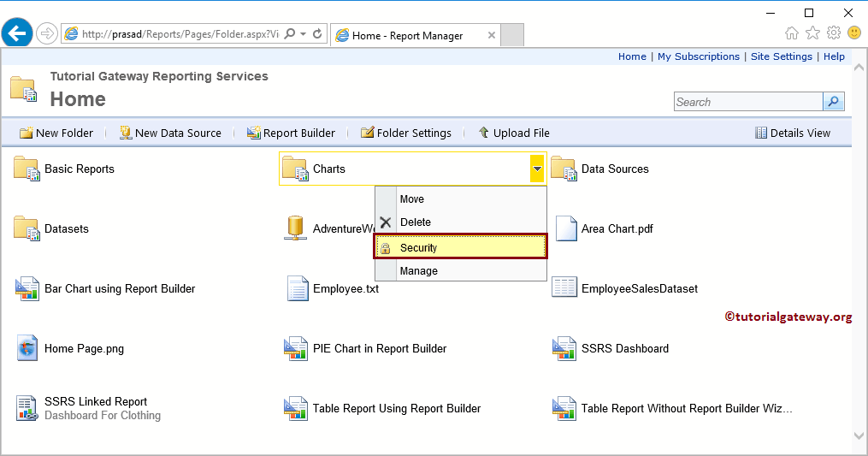Collapse the Charts folder dropdown arrow

(x=537, y=169)
